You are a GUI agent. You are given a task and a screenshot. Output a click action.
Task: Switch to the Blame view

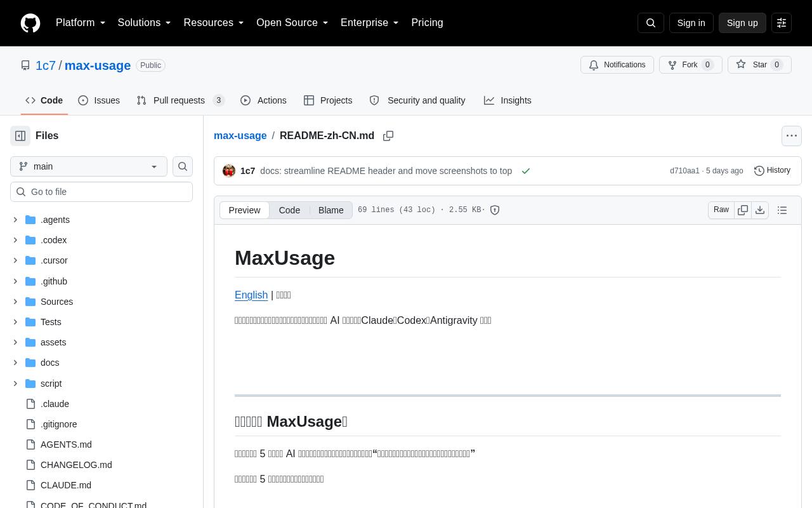(x=331, y=210)
